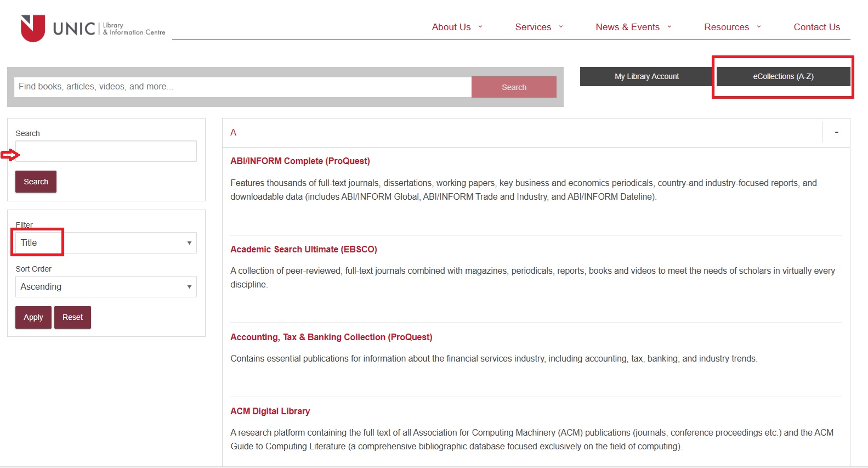Viewport: 868px width, 468px height.
Task: Open the Resources menu
Action: 727,27
